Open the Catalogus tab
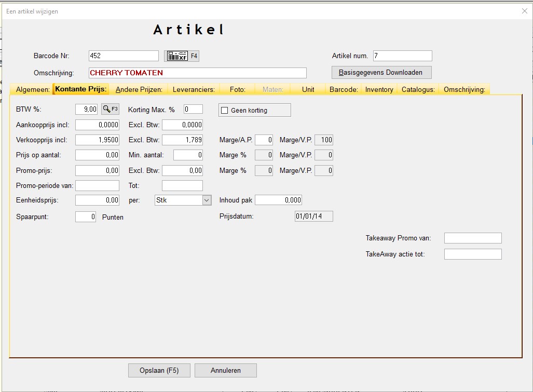Viewport: 533px width, 392px height. pyautogui.click(x=418, y=89)
